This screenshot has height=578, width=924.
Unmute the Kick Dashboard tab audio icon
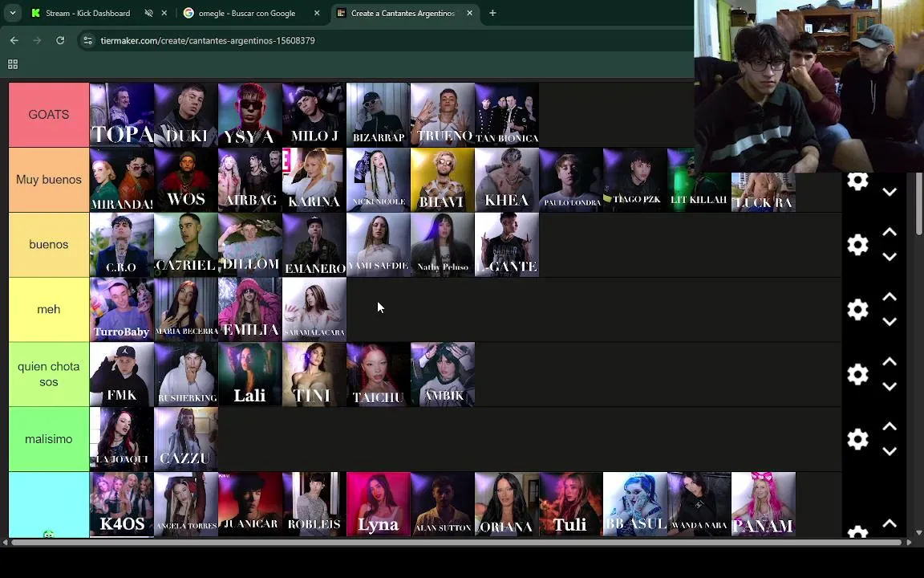[x=148, y=13]
